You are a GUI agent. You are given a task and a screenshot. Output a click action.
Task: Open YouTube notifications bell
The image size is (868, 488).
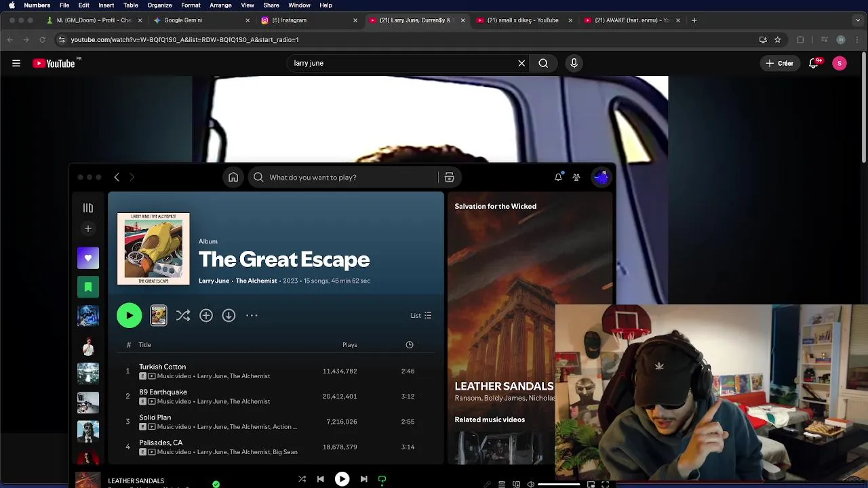tap(814, 63)
